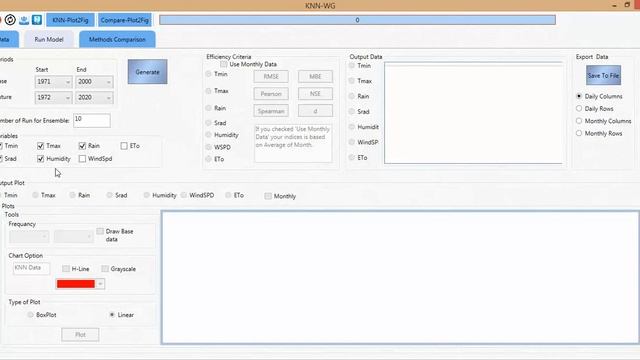Open the future period End 2020 dropdown
The width and height of the screenshot is (640, 360).
pos(94,97)
